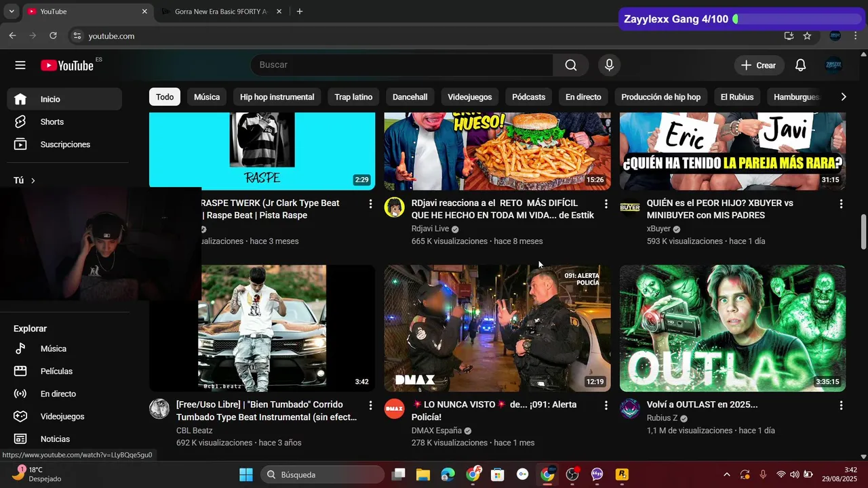Open the Chrome tab search dropdown
868x488 pixels.
12,12
